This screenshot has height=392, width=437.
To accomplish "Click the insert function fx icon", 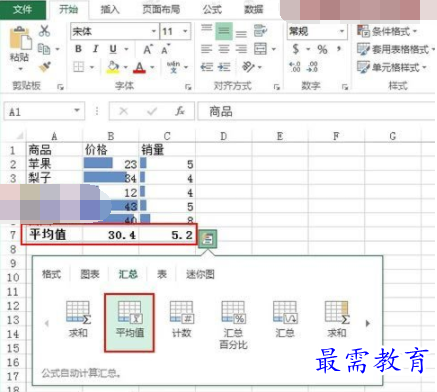I will point(180,111).
